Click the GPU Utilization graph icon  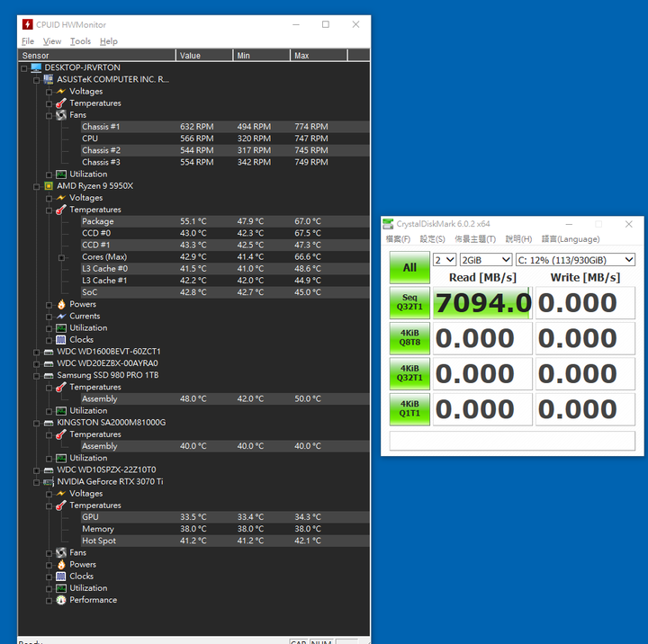61,588
